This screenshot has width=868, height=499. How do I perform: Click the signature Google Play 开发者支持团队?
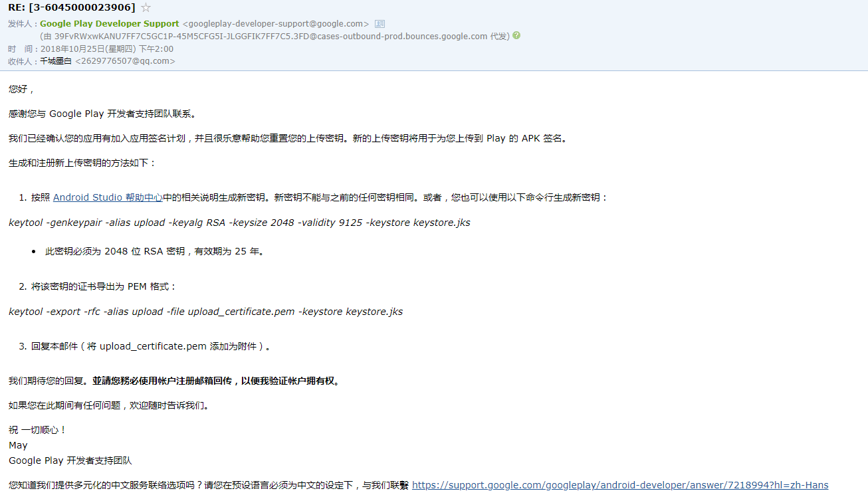click(x=70, y=460)
